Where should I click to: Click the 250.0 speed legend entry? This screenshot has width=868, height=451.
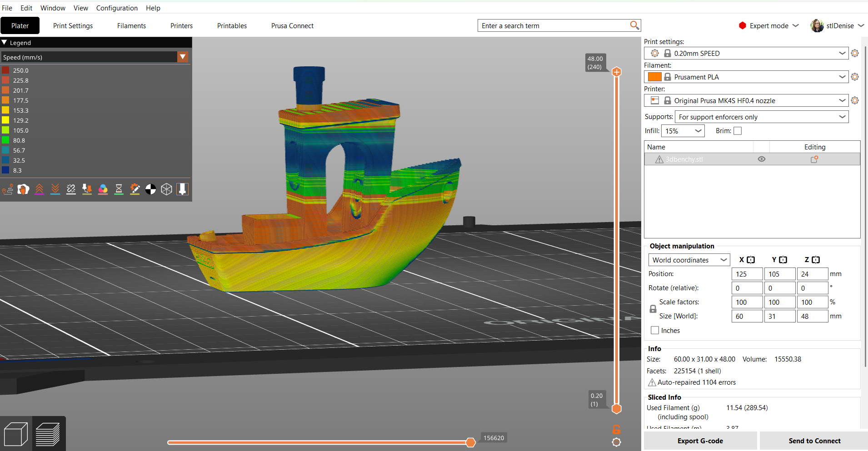tap(16, 70)
